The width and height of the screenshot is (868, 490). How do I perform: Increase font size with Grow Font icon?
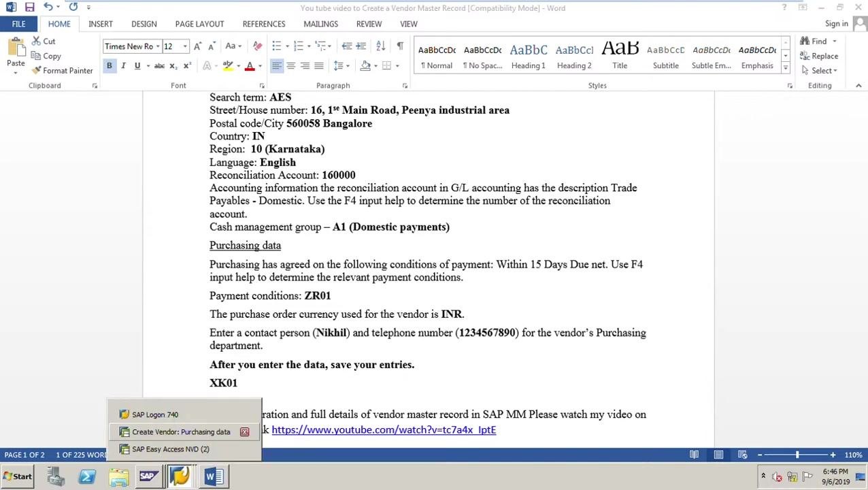click(x=197, y=46)
